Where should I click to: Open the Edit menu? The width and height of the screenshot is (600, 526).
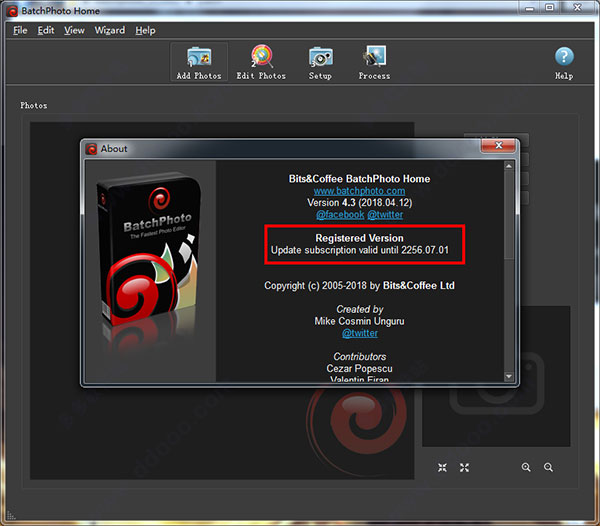point(46,30)
